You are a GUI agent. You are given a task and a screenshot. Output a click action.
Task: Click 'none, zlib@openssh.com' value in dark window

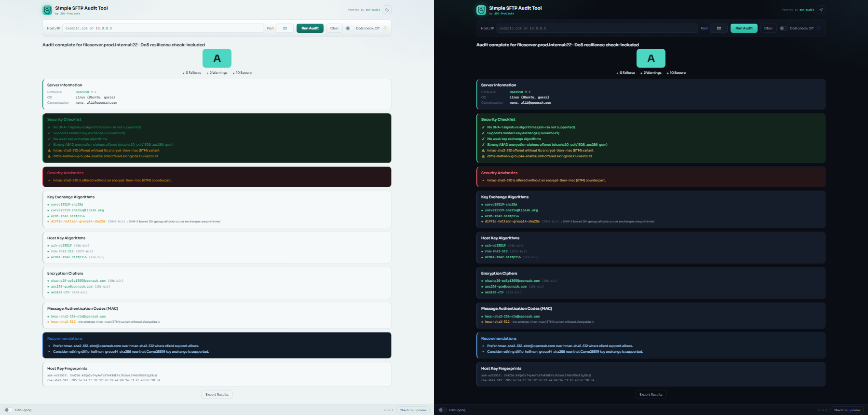[x=530, y=103]
